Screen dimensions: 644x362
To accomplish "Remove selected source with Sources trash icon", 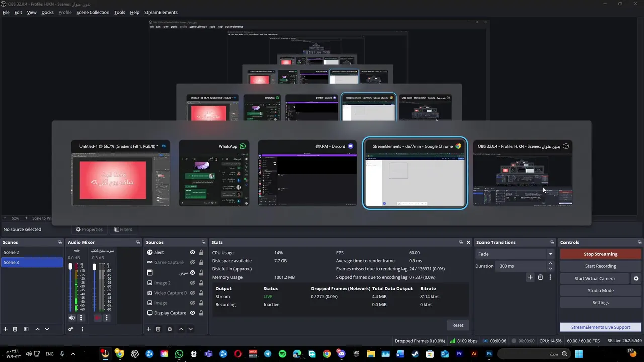I will 158,329.
